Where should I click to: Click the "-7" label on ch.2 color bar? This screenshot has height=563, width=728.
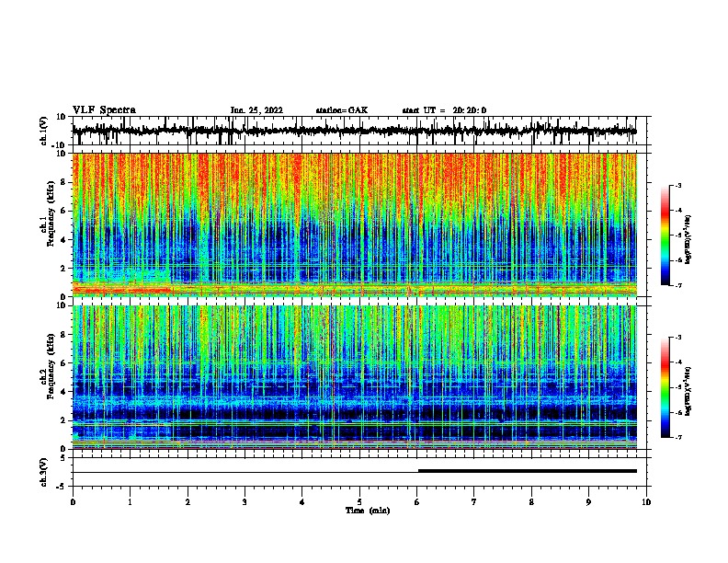pyautogui.click(x=678, y=437)
